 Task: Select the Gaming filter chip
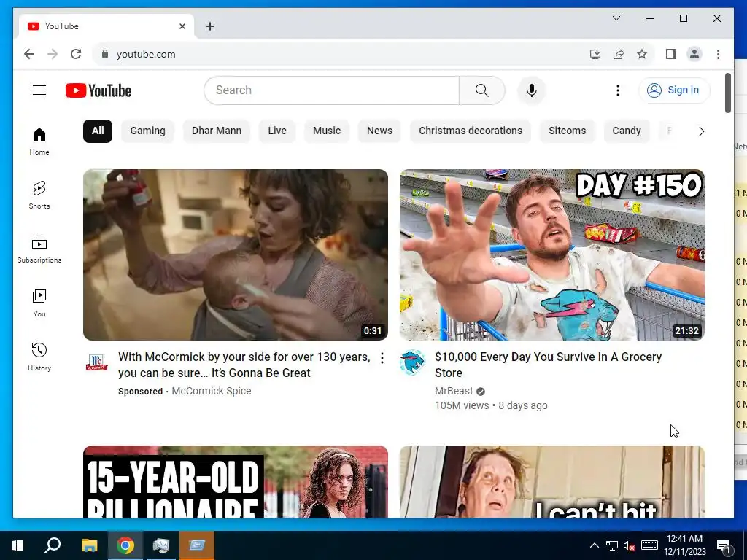click(147, 131)
